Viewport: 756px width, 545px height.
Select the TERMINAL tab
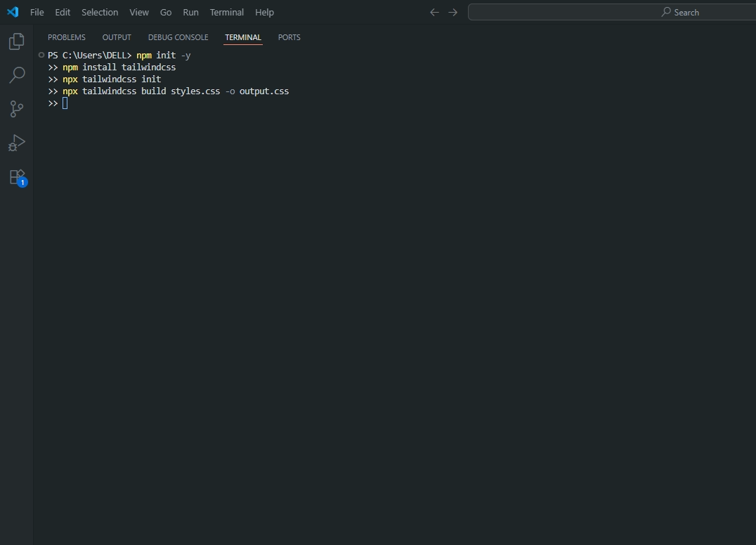click(243, 37)
